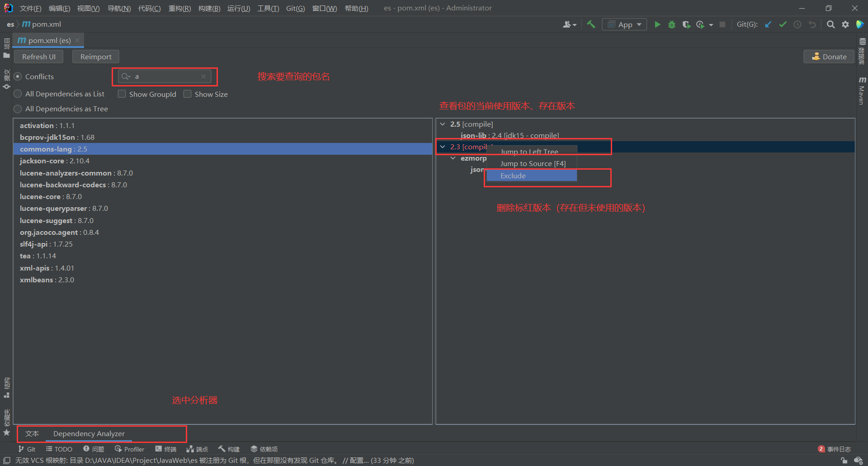Open the Problems tool window
Viewport: 868px width, 466px height.
[x=94, y=449]
